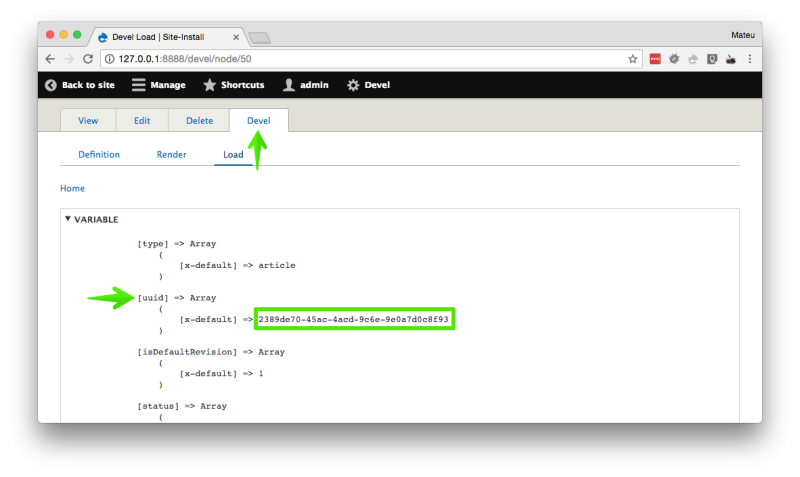Bookmark page with the star icon
800x477 pixels.
(x=633, y=59)
